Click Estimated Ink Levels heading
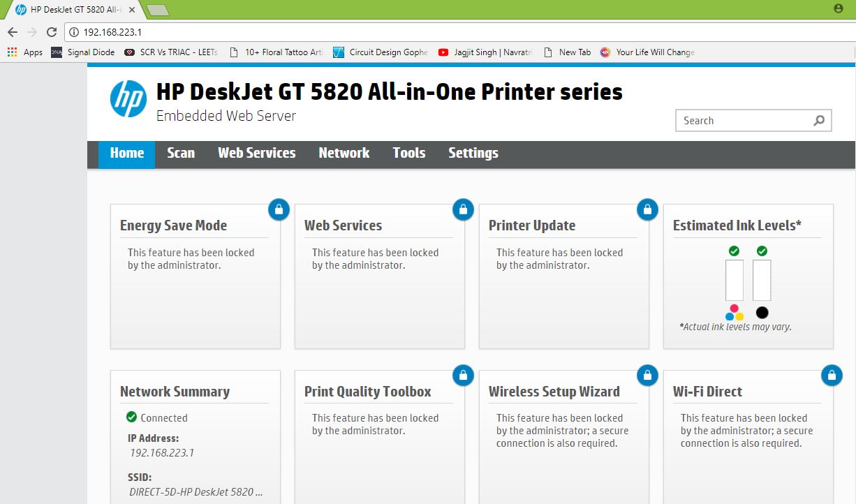856x504 pixels. (x=737, y=225)
